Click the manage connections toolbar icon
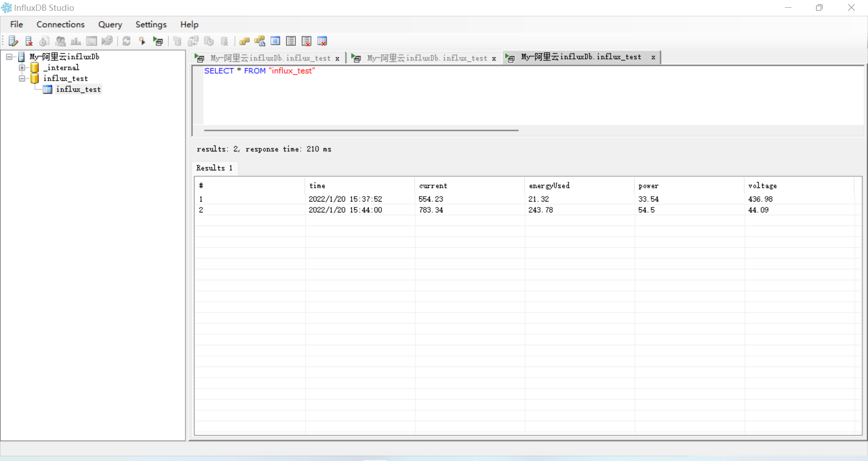The height and width of the screenshot is (461, 868). click(x=13, y=41)
